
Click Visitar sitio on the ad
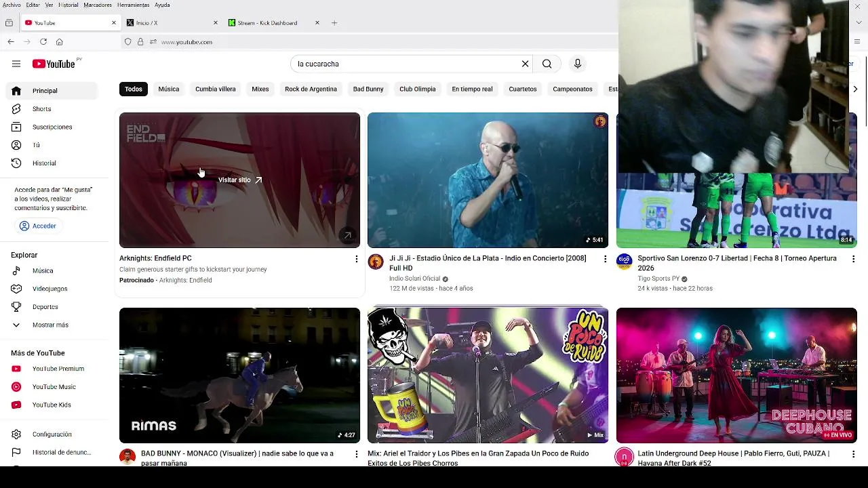[240, 180]
